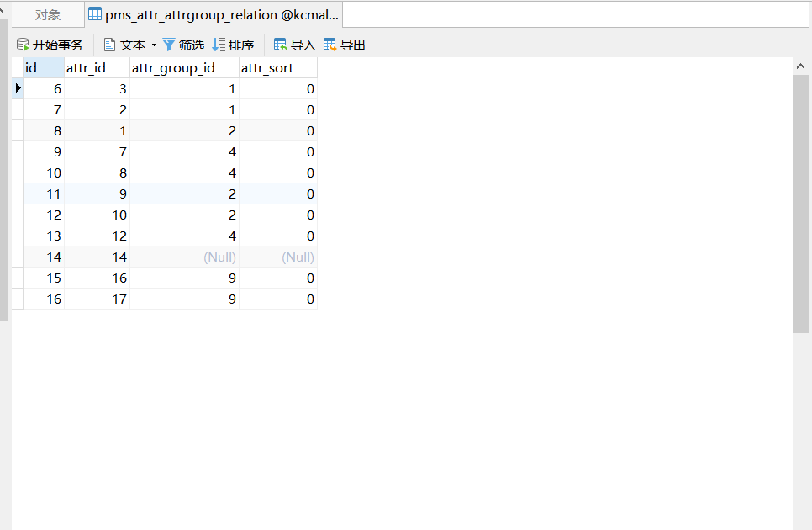The image size is (812, 530).
Task: Select id cell with value 6
Action: 44,88
